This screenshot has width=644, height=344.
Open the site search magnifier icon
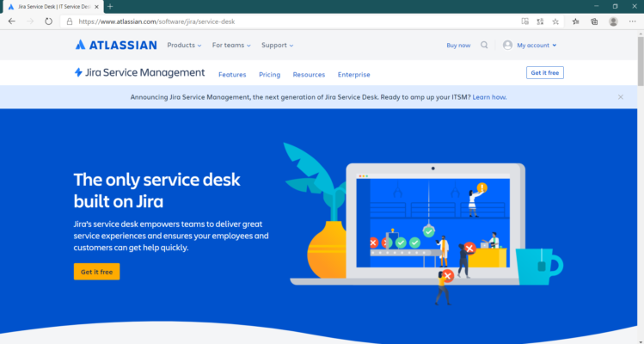[x=484, y=45]
